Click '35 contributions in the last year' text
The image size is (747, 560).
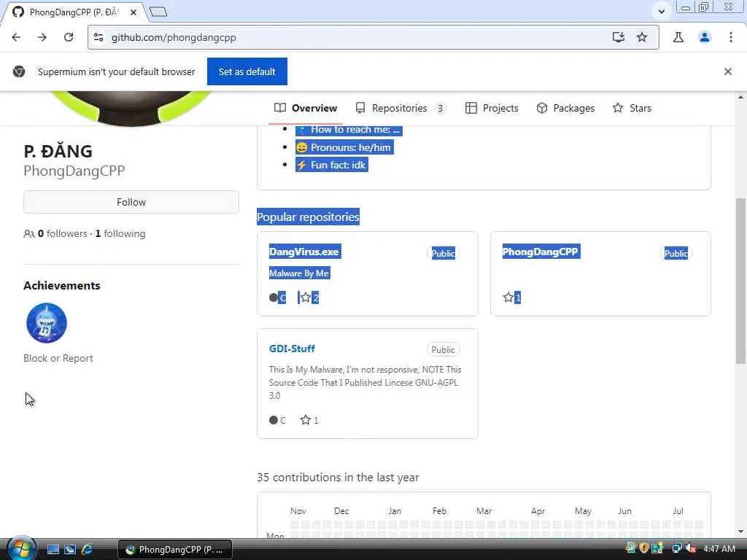click(338, 477)
